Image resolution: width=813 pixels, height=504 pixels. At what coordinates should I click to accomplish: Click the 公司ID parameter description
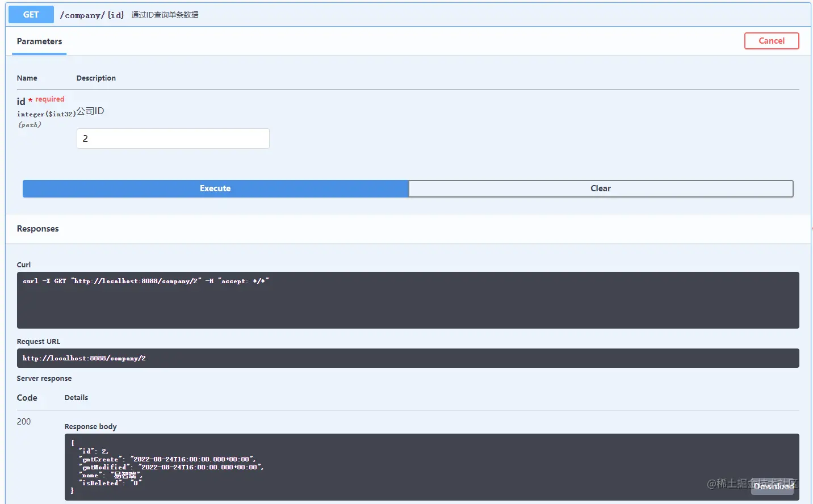[x=90, y=111]
